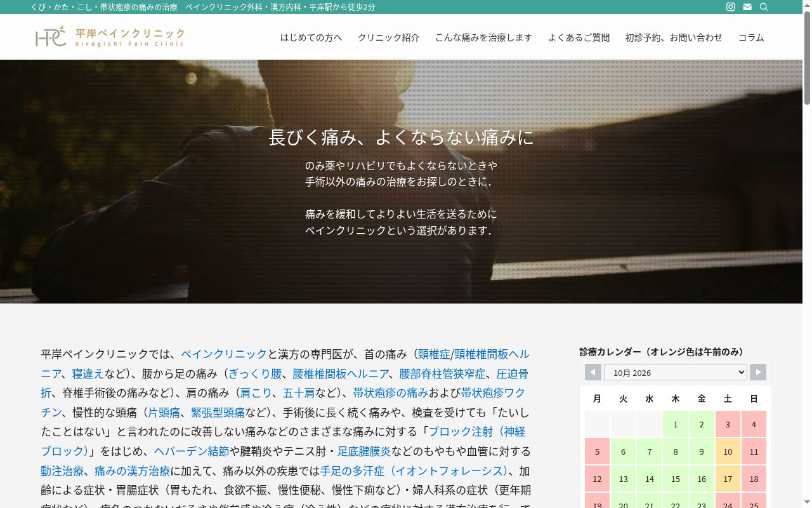Click the mail envelope icon
Image resolution: width=812 pixels, height=508 pixels.
click(x=747, y=7)
